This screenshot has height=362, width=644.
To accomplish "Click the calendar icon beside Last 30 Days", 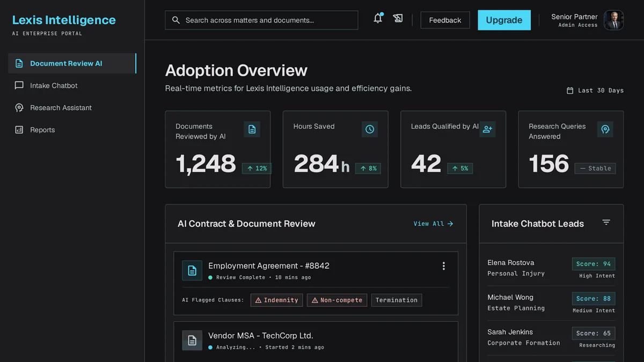I will pyautogui.click(x=570, y=91).
